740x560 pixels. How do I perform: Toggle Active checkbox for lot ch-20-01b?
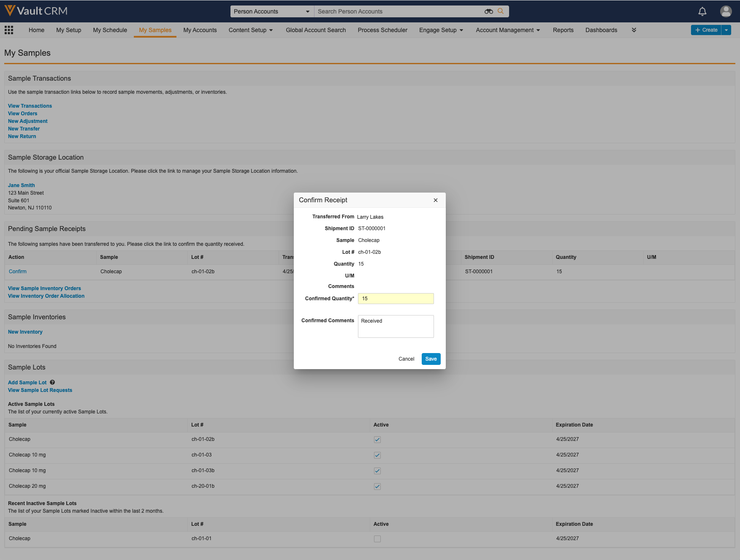tap(377, 487)
